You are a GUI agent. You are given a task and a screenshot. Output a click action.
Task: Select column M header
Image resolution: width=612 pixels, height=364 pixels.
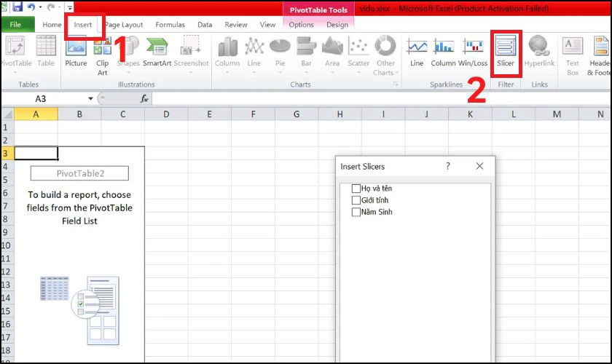coord(557,114)
